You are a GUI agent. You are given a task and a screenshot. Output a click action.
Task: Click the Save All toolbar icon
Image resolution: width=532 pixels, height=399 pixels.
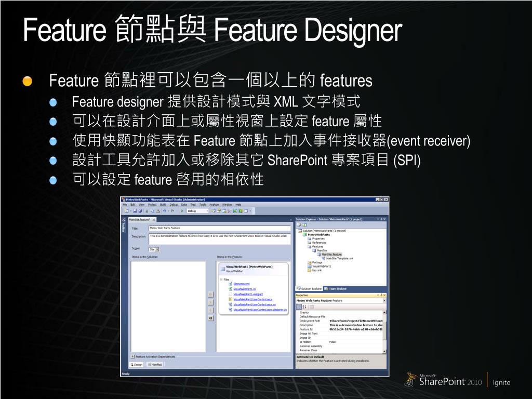[x=140, y=211]
